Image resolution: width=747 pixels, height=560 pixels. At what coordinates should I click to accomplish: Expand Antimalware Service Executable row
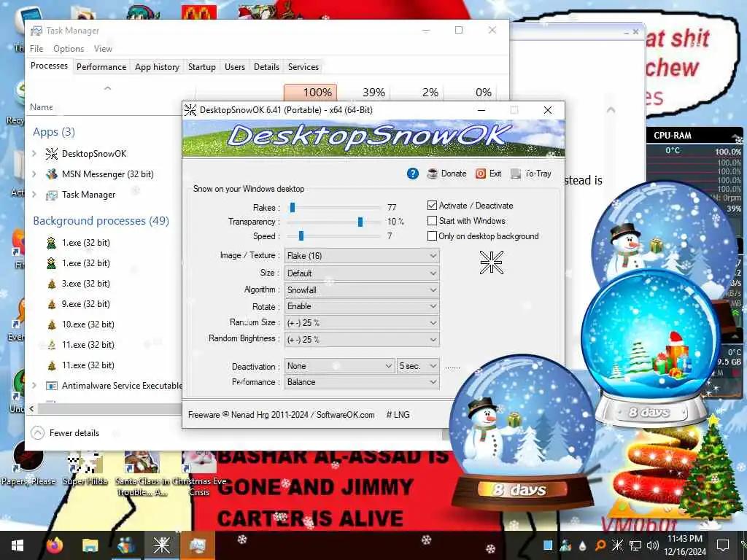pyautogui.click(x=34, y=385)
